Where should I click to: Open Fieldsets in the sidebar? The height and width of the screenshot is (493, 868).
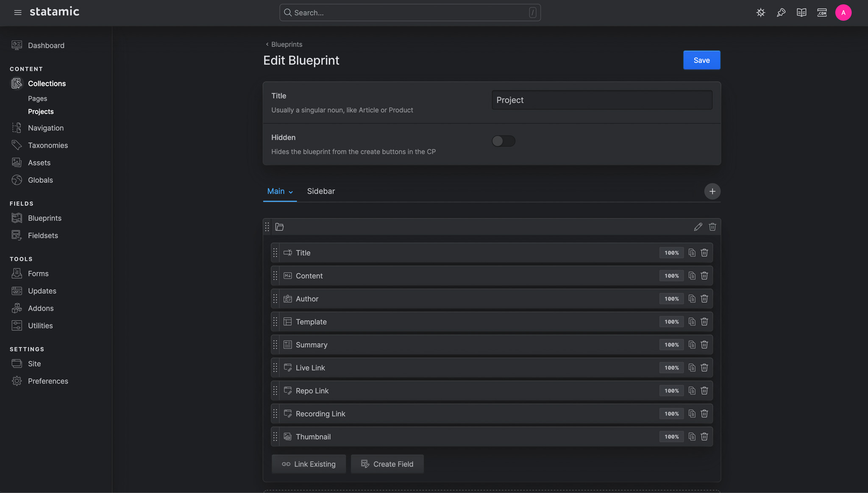coord(43,236)
